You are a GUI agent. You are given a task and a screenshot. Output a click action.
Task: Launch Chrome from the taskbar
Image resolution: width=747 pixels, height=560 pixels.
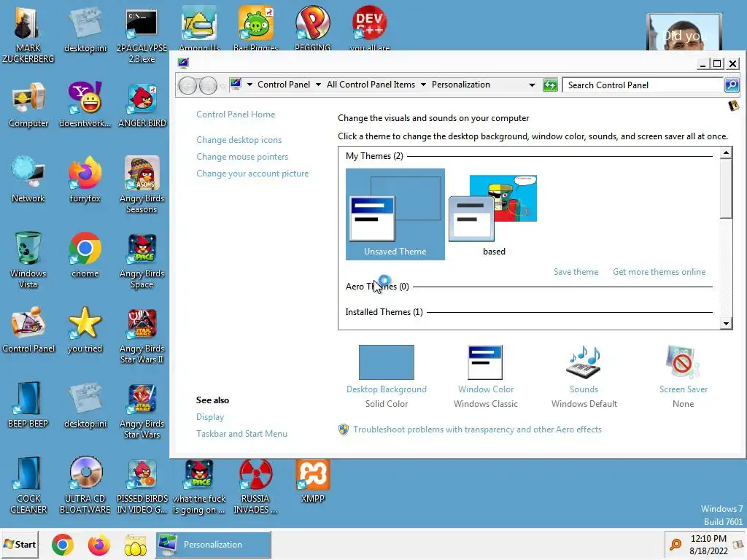63,545
